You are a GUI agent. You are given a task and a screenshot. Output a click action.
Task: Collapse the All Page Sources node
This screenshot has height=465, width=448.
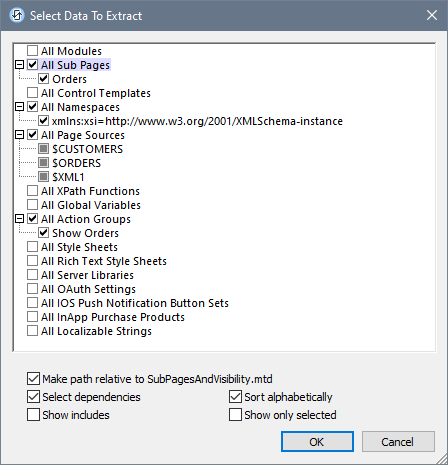[20, 135]
